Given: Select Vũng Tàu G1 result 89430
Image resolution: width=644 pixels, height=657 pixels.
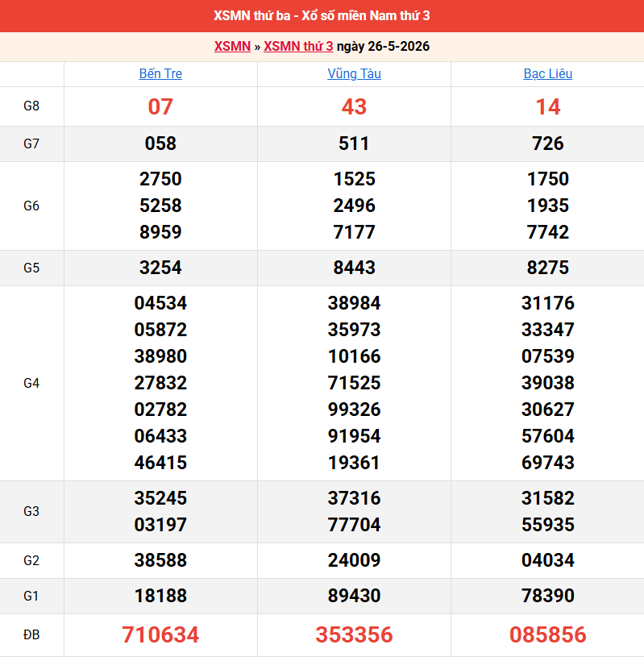Looking at the screenshot, I should (354, 596).
